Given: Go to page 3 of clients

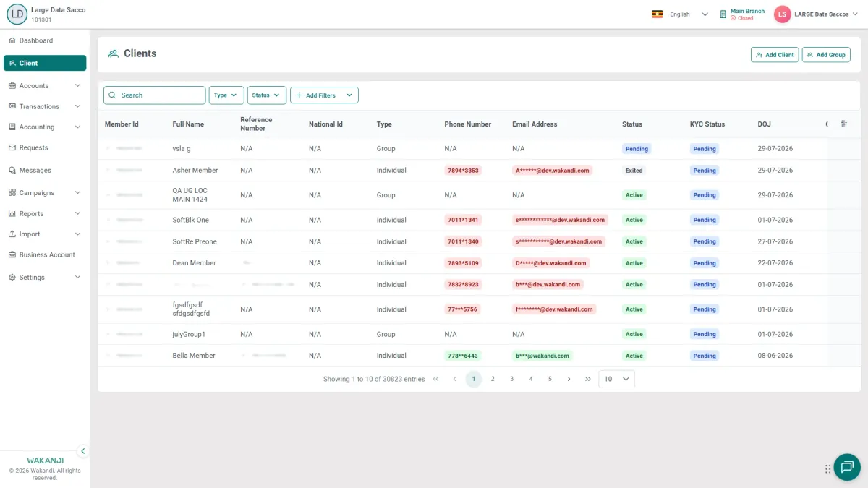Looking at the screenshot, I should tap(511, 379).
